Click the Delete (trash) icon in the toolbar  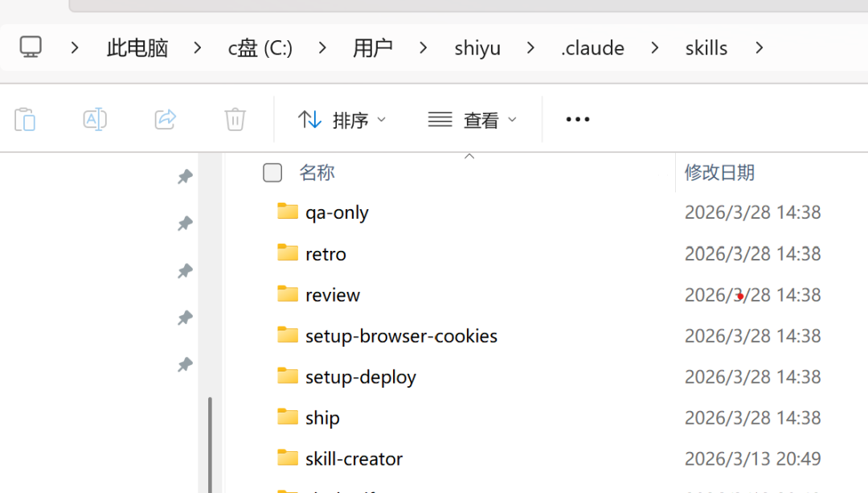(234, 119)
